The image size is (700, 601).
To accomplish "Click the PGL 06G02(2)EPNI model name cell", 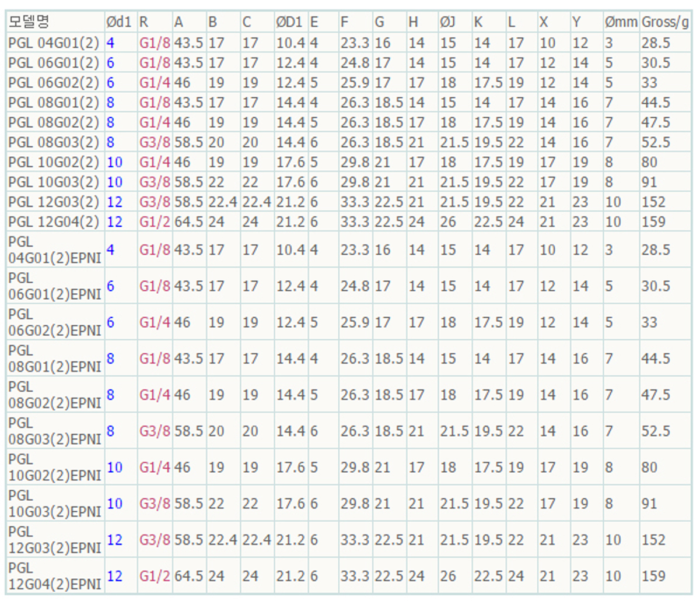I will click(x=54, y=322).
